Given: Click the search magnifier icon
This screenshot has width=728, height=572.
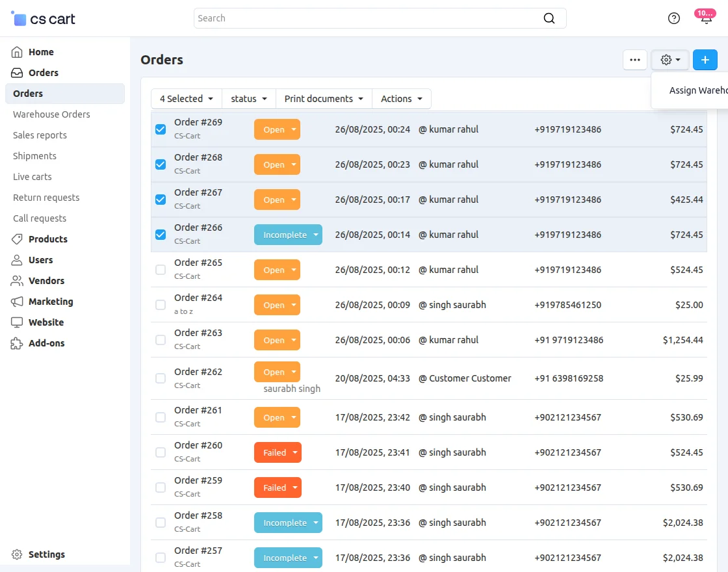Looking at the screenshot, I should (x=549, y=18).
